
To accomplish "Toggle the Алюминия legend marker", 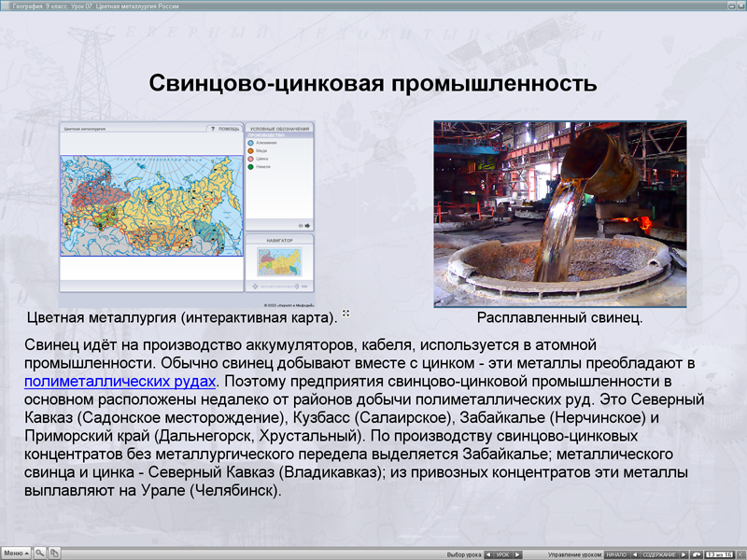I will [x=251, y=144].
